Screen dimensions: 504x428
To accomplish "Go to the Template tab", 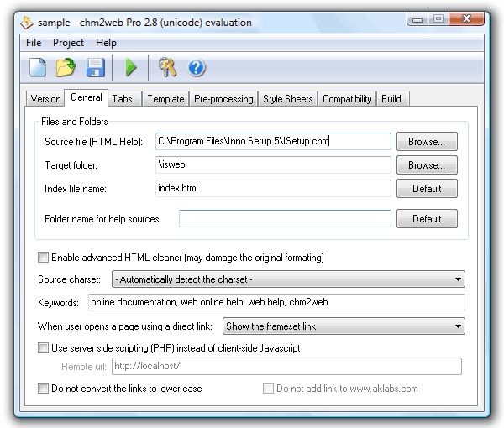I will (165, 99).
